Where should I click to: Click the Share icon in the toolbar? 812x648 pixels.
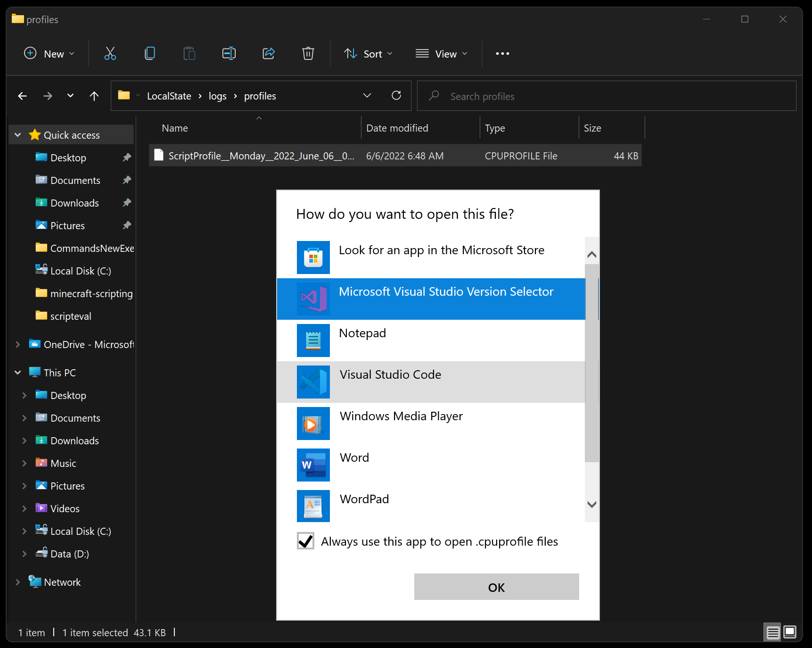pyautogui.click(x=269, y=53)
